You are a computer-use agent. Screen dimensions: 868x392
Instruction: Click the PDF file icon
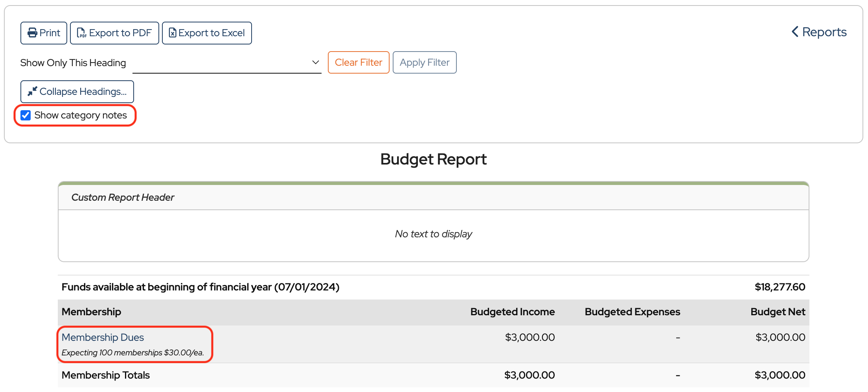(x=81, y=33)
